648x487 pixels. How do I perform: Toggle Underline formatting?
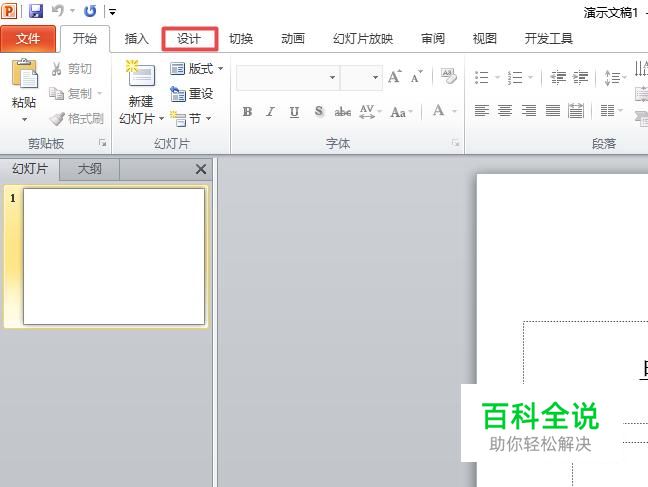pos(294,112)
